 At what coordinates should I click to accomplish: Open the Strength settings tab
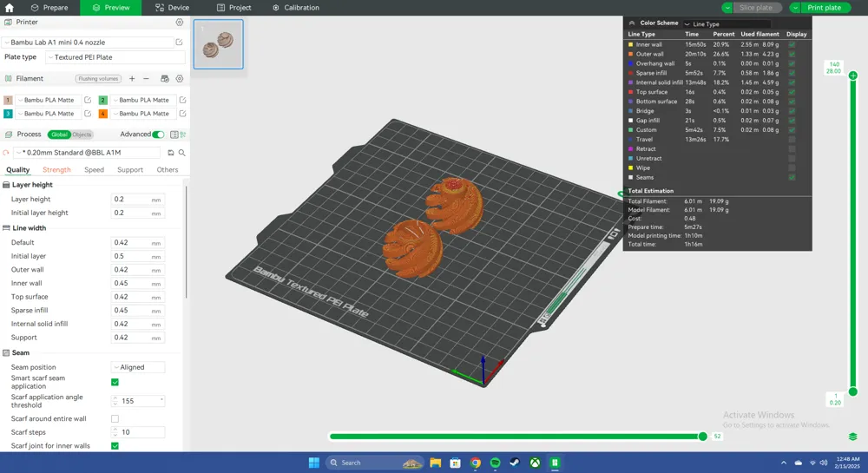click(x=56, y=170)
